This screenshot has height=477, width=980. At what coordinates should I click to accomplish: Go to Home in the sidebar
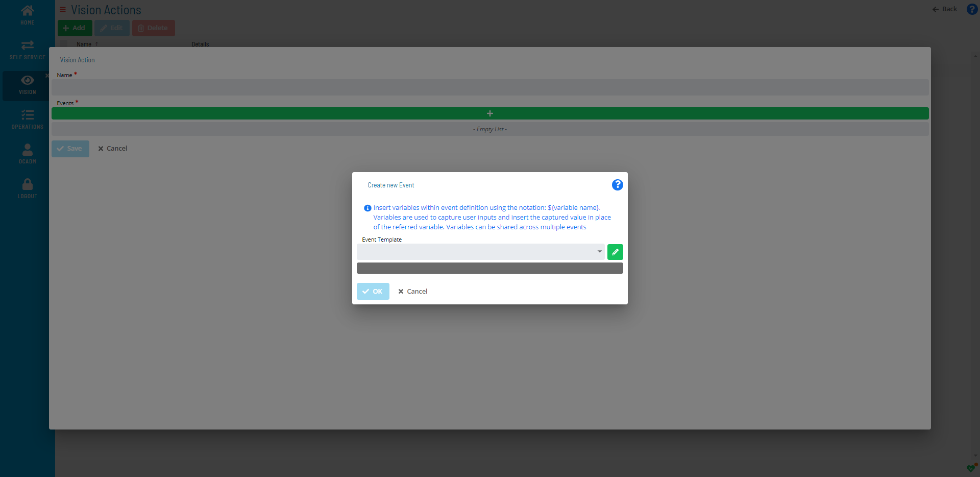tap(28, 15)
